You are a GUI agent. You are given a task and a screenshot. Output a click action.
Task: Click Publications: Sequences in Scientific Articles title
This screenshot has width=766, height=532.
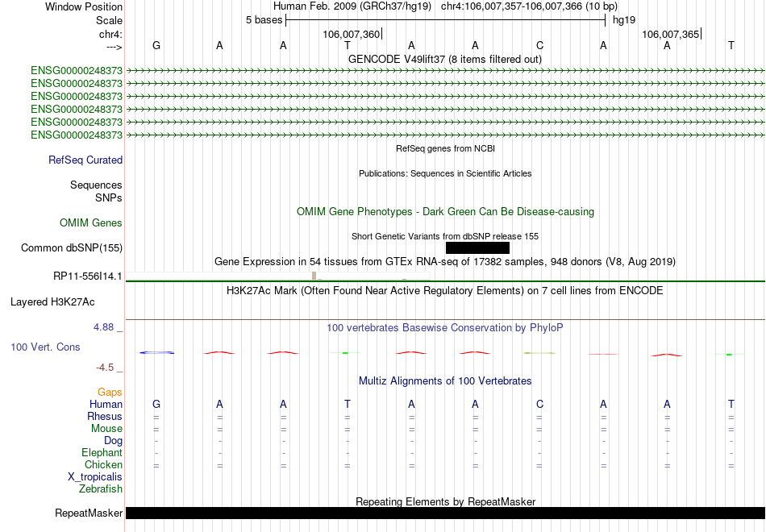(445, 173)
